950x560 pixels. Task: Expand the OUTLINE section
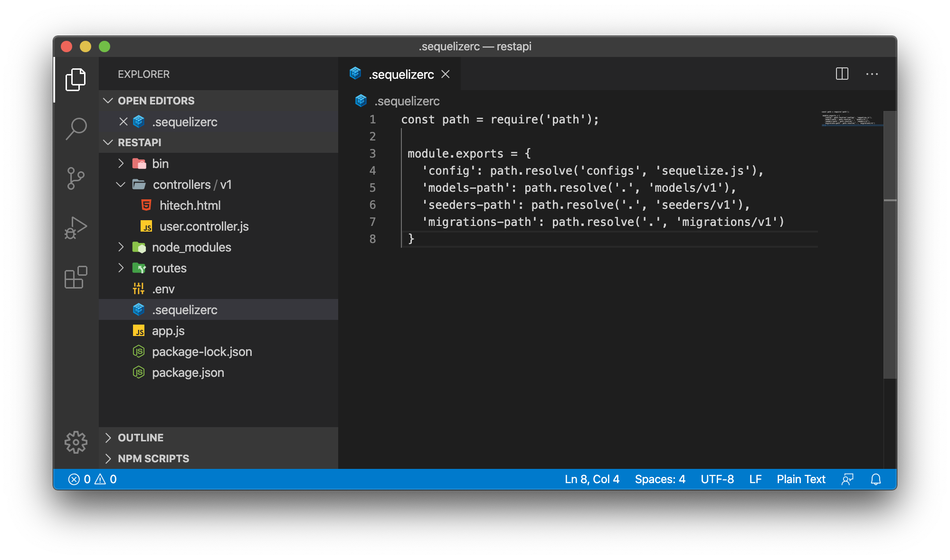click(141, 438)
